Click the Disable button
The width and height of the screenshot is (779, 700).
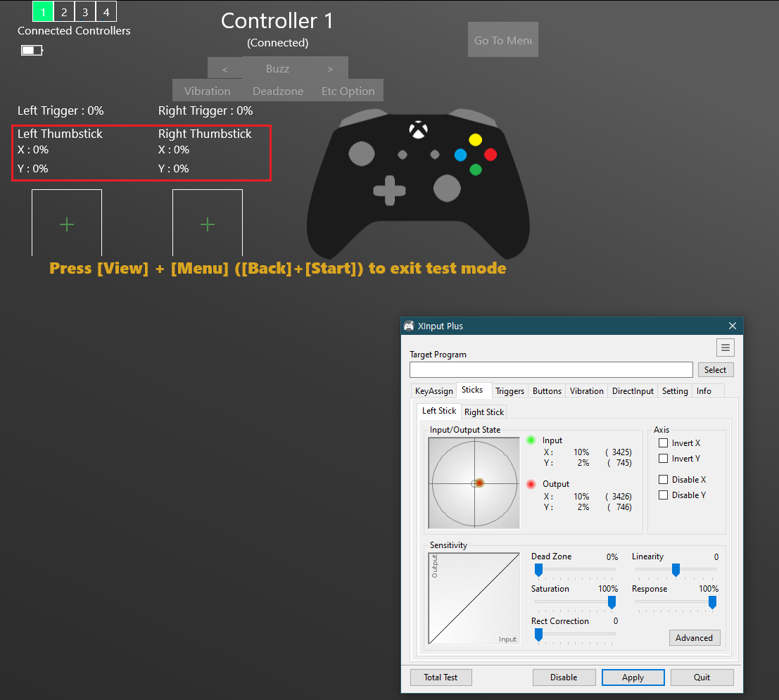tap(564, 677)
